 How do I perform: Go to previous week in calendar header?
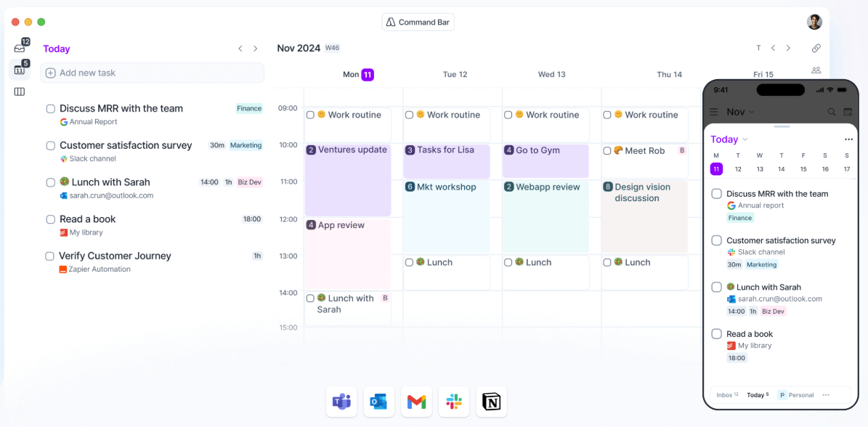click(773, 48)
